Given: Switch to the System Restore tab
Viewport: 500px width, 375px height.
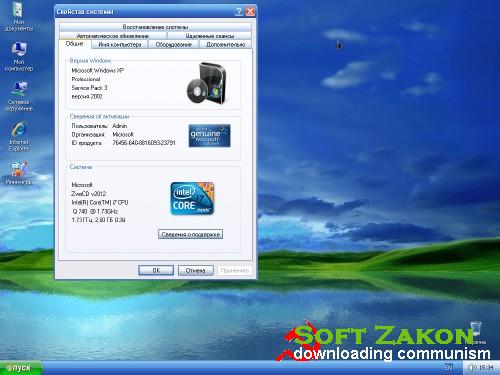Looking at the screenshot, I should tap(155, 27).
